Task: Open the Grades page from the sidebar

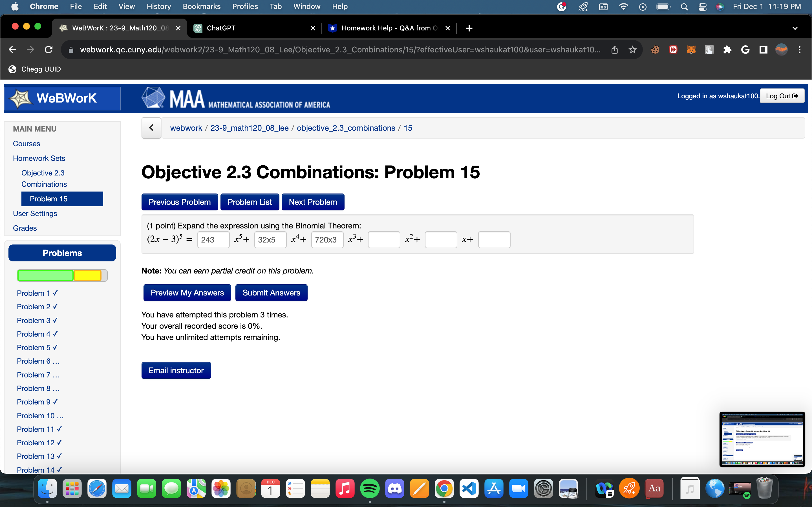Action: point(25,228)
